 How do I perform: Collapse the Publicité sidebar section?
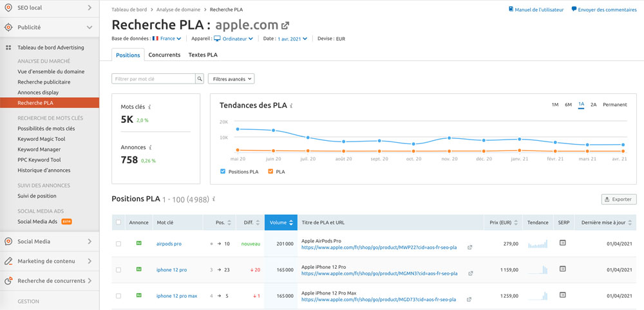coord(90,28)
